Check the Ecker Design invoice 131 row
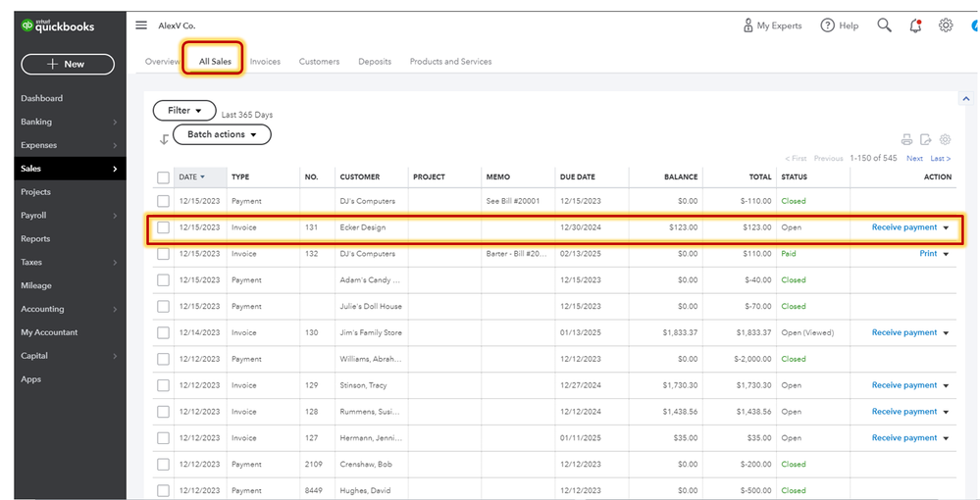 [163, 227]
